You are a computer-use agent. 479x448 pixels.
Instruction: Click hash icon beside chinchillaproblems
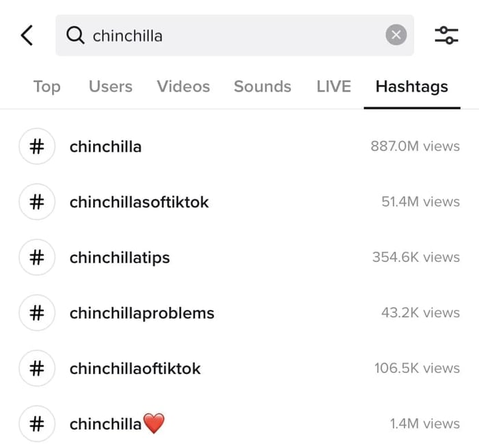coord(36,313)
